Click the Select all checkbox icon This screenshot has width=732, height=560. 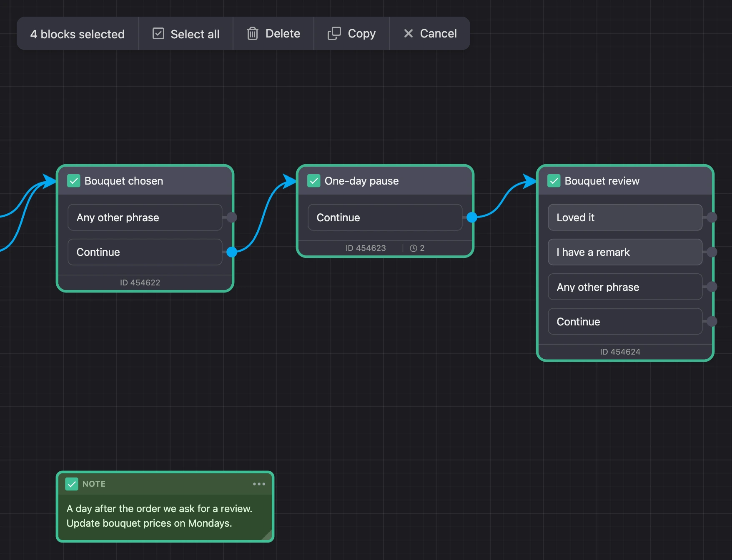[x=158, y=33]
